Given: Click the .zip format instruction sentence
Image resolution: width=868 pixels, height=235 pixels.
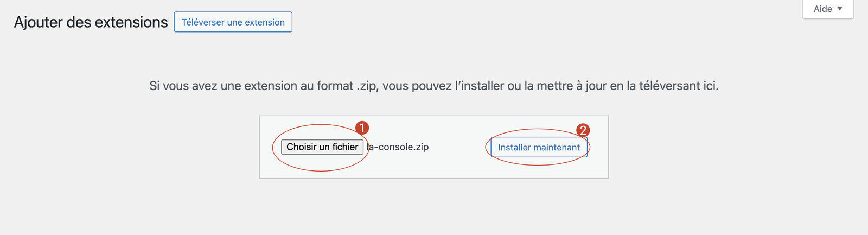Looking at the screenshot, I should (x=434, y=86).
